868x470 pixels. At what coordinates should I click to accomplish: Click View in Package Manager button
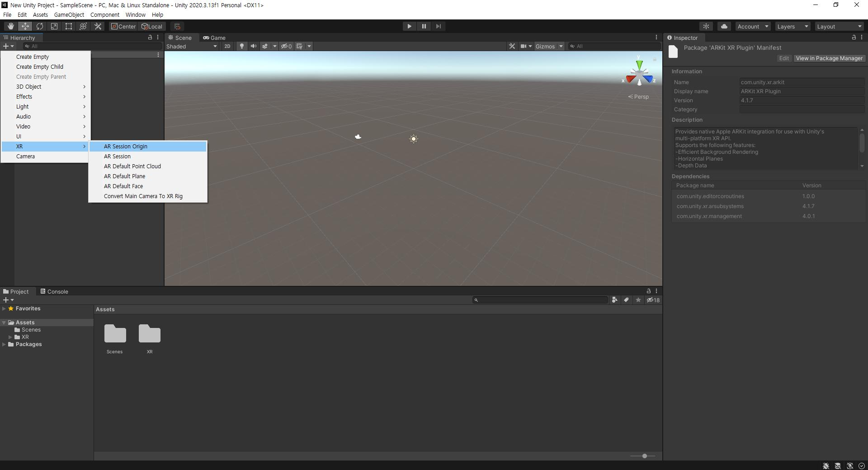[x=829, y=58]
